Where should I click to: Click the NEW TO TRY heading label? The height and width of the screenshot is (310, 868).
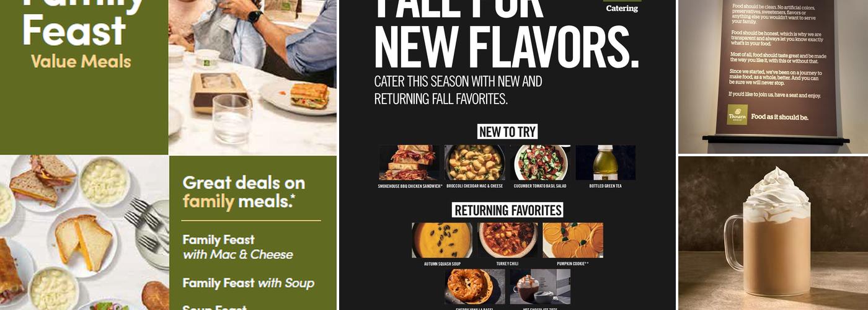508,131
